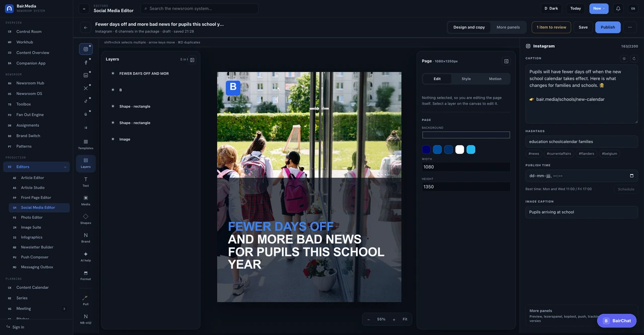Insert emoji into the caption
Image resolution: width=644 pixels, height=335 pixels.
point(624,58)
